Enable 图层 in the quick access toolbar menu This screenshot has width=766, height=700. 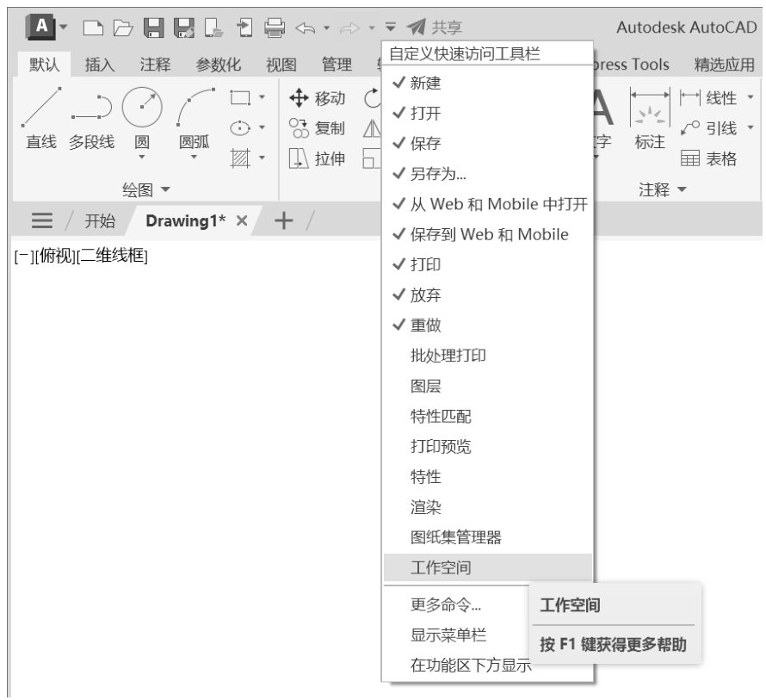pyautogui.click(x=425, y=387)
